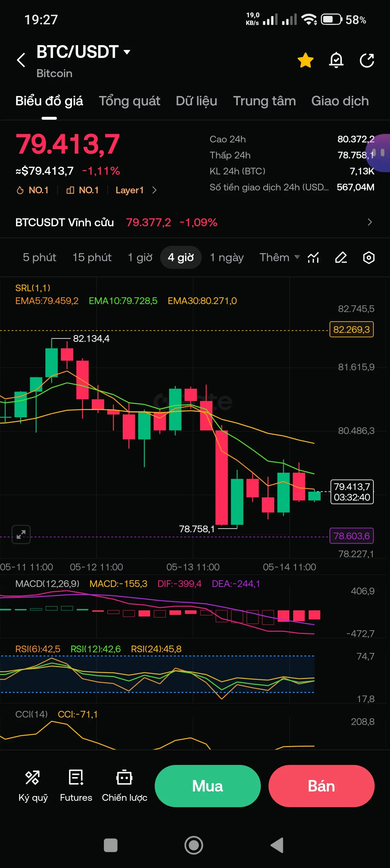Tap the MACD(12,26,9) indicator label
Screen dimensions: 390x868
click(x=47, y=583)
